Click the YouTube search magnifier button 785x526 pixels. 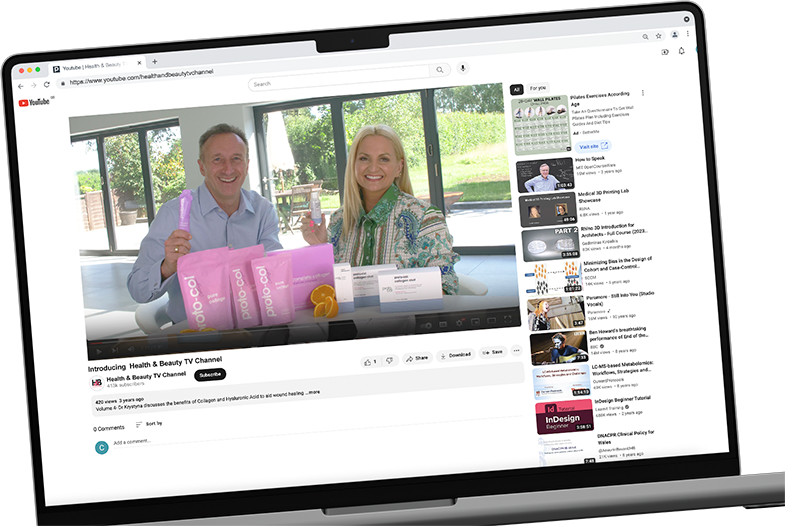click(440, 70)
